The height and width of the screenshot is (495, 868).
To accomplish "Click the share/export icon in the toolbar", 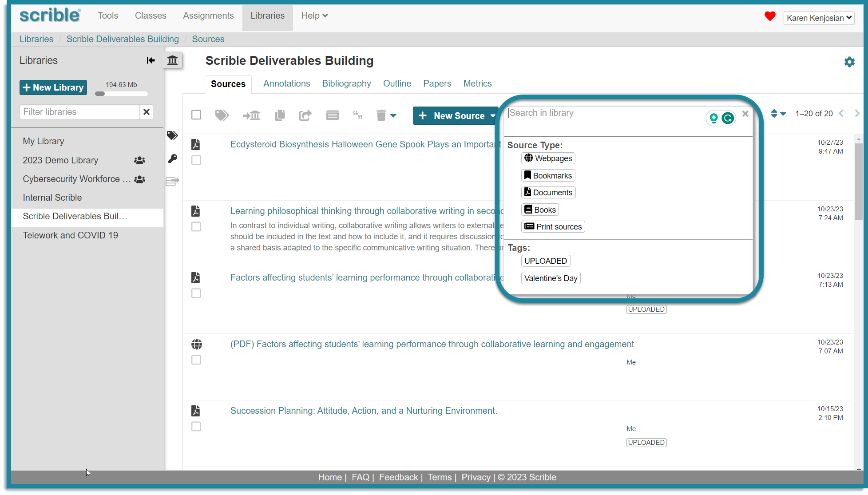I will pos(305,115).
